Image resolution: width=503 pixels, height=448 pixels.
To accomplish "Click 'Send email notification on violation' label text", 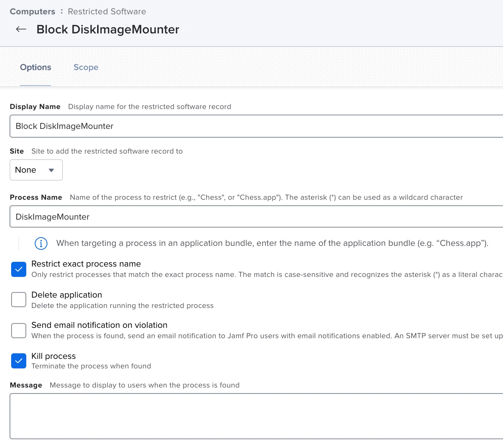I will click(x=99, y=325).
